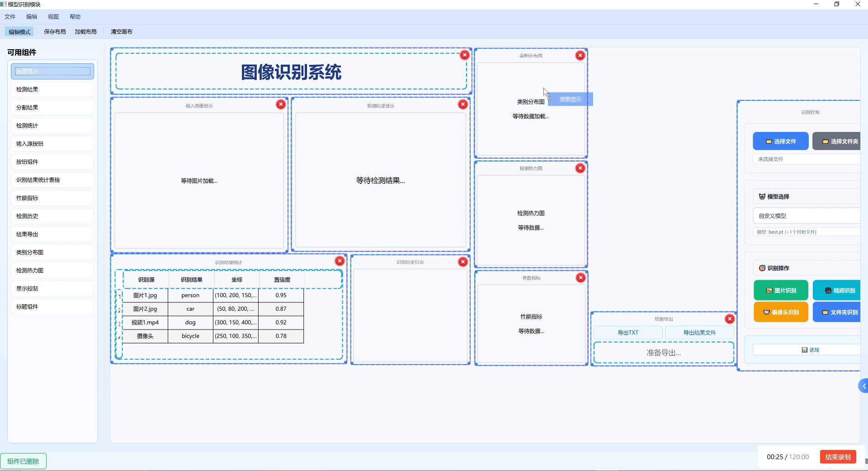Open the 帮助 menu
The height and width of the screenshot is (471, 868).
[x=75, y=17]
